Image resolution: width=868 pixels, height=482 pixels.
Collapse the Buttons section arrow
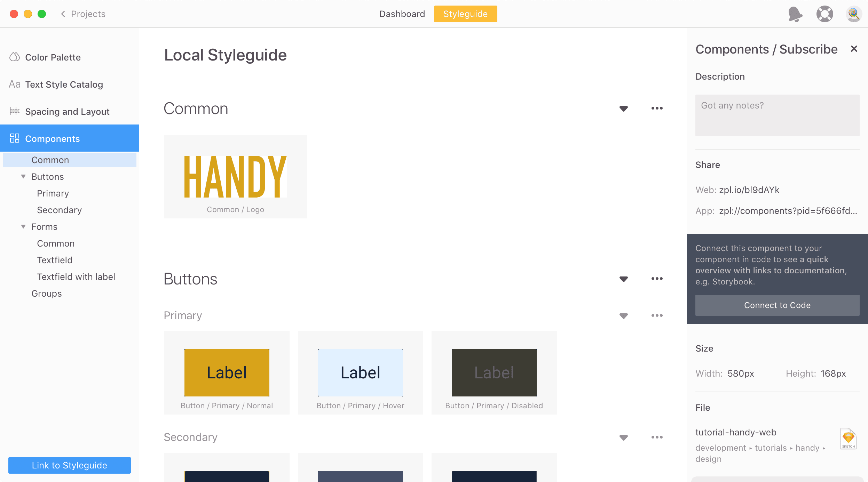point(624,279)
